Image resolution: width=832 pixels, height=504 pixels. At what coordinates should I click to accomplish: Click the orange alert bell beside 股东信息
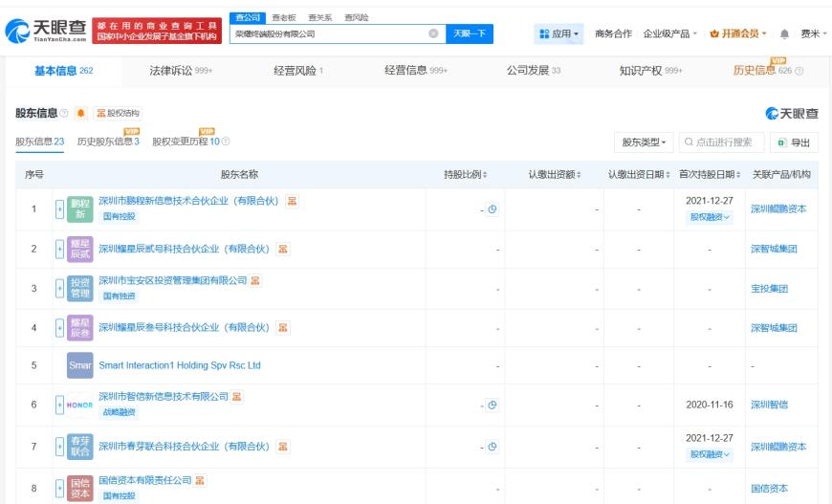point(80,113)
